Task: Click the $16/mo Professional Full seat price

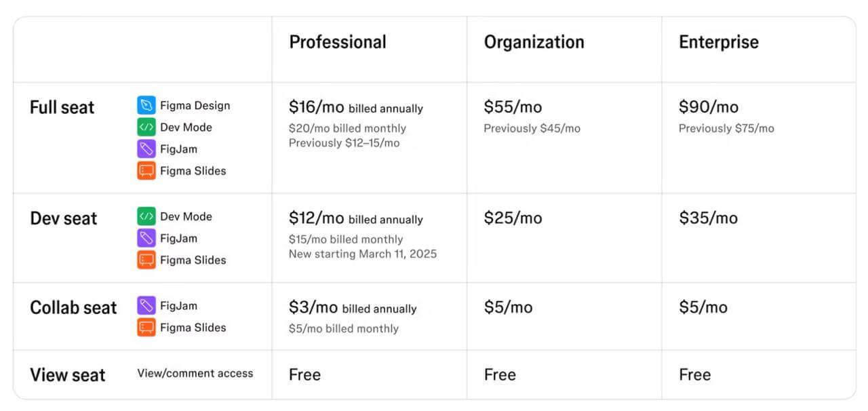Action: click(316, 107)
